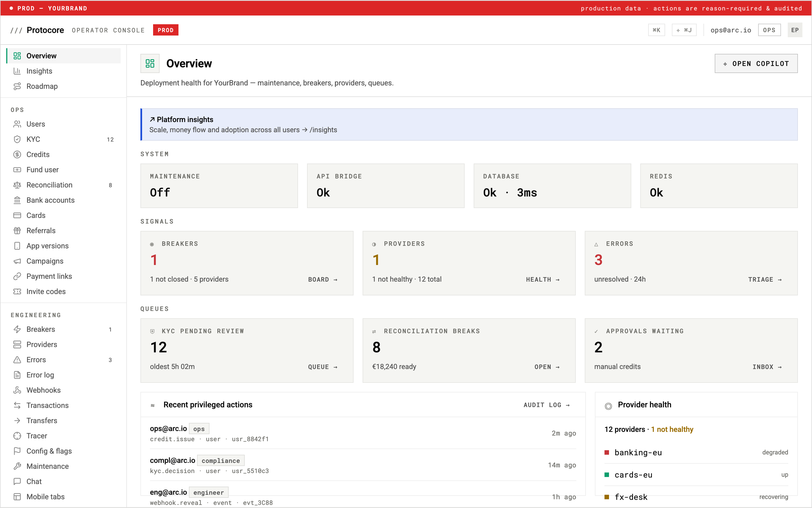Follow the HEALTH link in Providers card
The width and height of the screenshot is (812, 508).
point(543,280)
